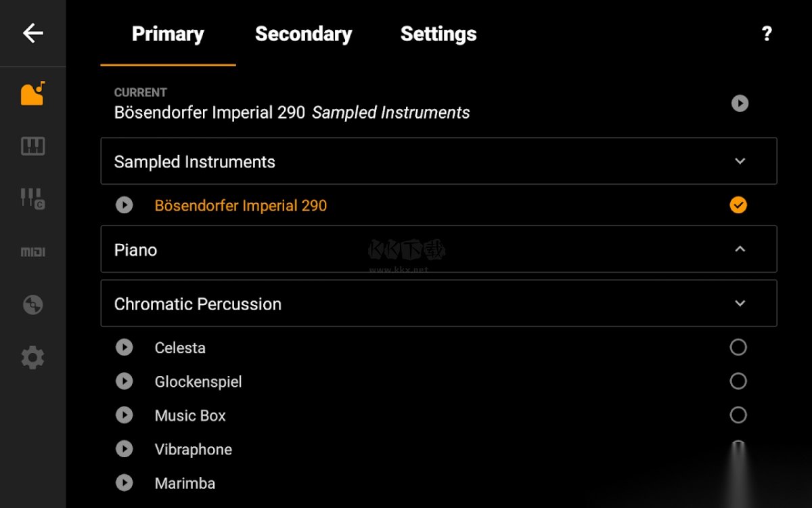
Task: Select the Celesta radio button
Action: [738, 347]
